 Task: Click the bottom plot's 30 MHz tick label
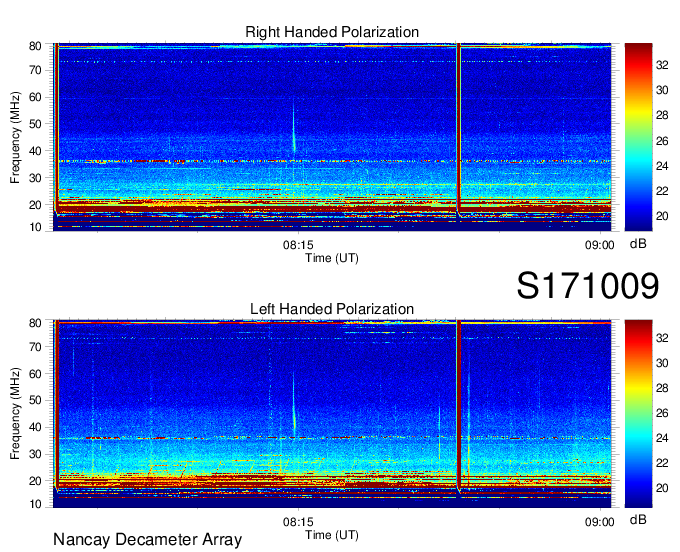[35, 454]
